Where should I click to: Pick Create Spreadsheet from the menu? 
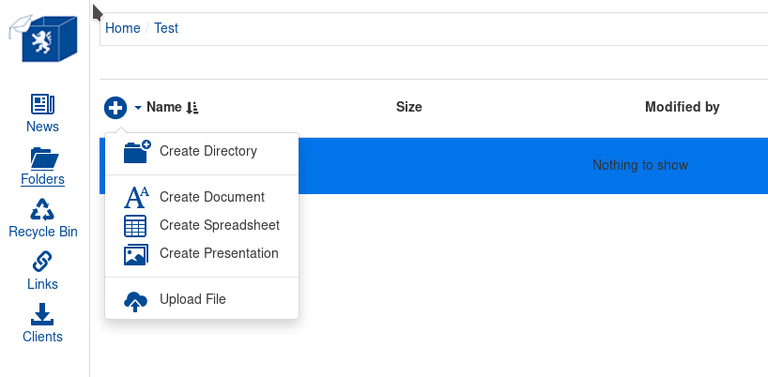tap(202, 225)
